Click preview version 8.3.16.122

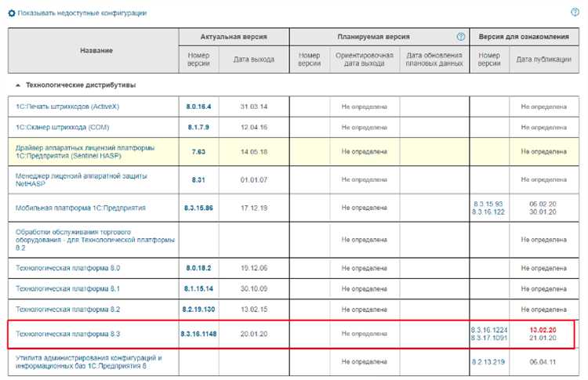489,212
